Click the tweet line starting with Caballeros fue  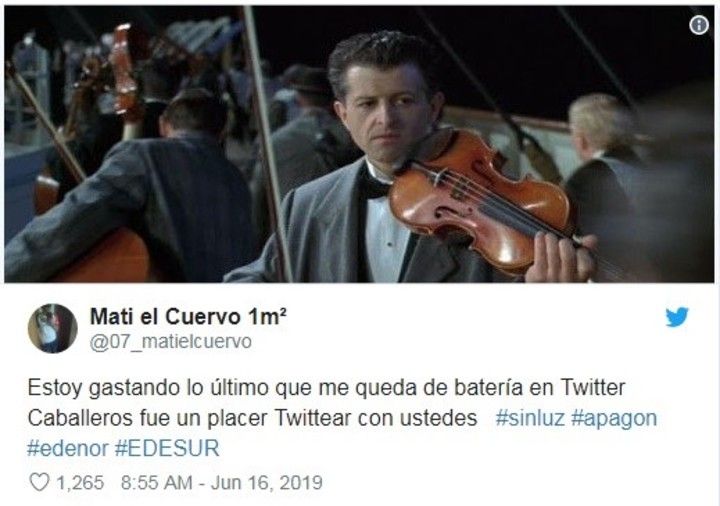coord(252,418)
